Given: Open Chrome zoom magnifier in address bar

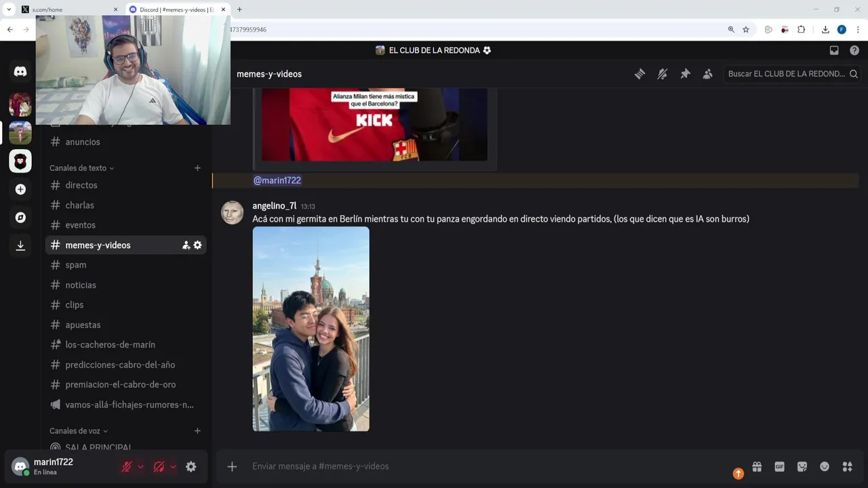Looking at the screenshot, I should pos(731,30).
